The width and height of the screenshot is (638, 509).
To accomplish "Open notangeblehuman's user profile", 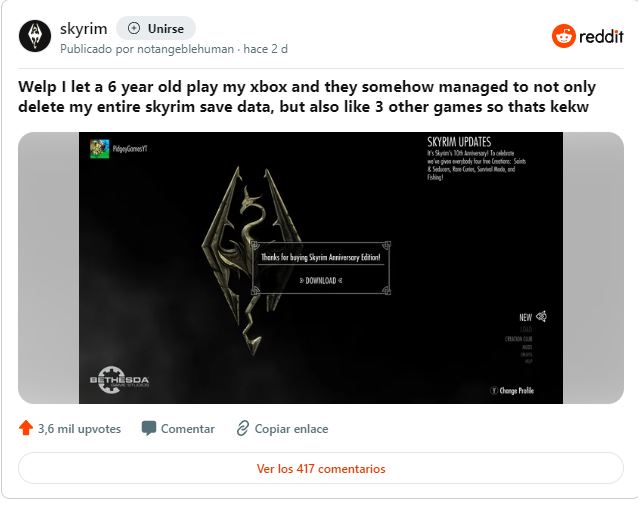I will coord(185,49).
